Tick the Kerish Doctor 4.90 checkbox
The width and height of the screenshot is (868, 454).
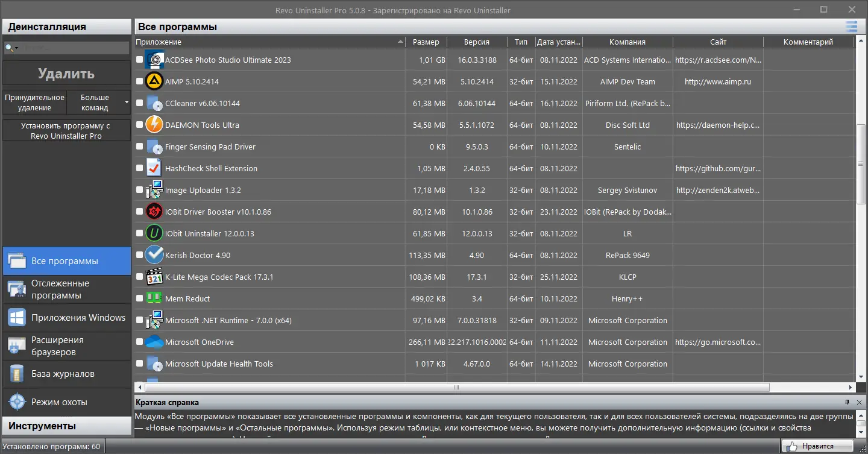point(140,255)
